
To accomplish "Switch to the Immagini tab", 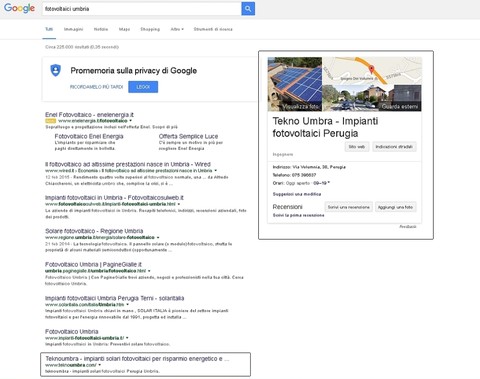I will (73, 29).
